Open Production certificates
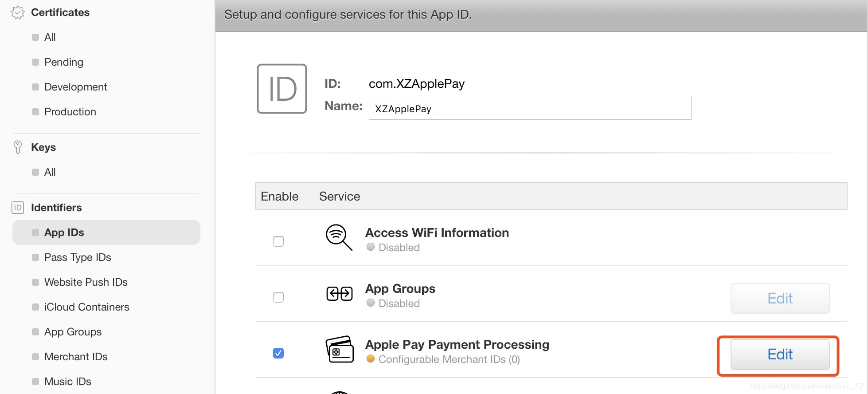 [70, 112]
